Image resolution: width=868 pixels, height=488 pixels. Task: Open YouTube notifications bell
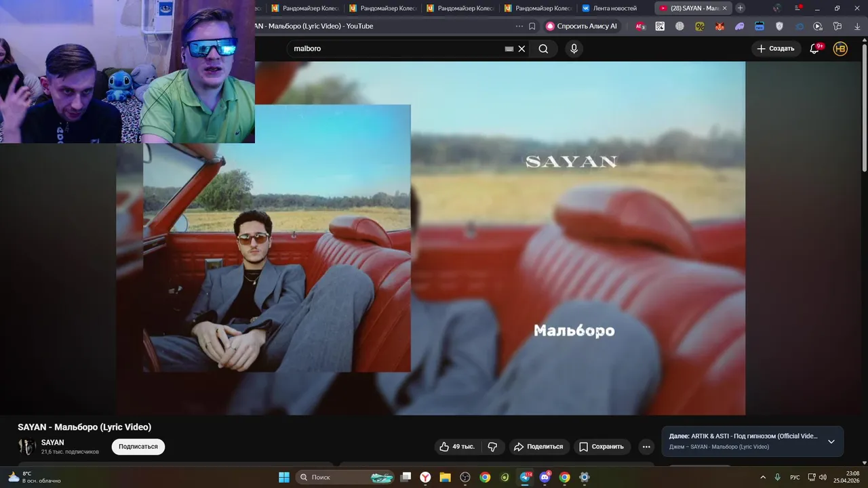[814, 49]
